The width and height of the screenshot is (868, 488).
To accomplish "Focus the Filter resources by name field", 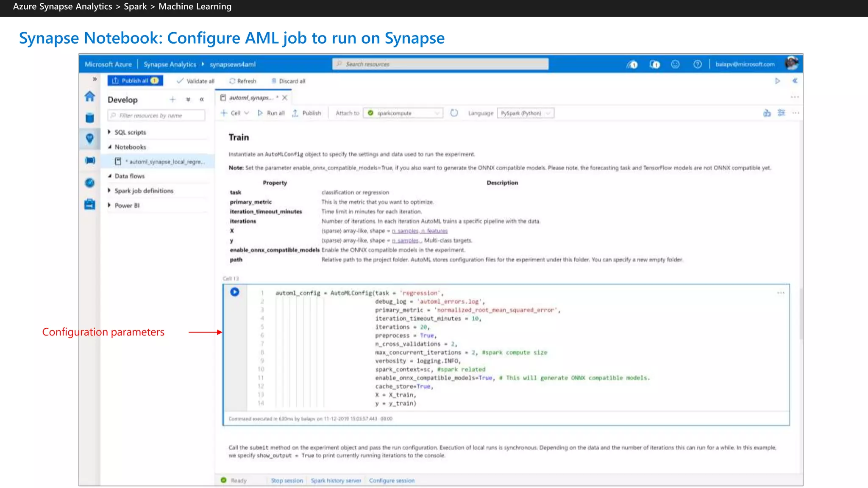I will coord(156,115).
